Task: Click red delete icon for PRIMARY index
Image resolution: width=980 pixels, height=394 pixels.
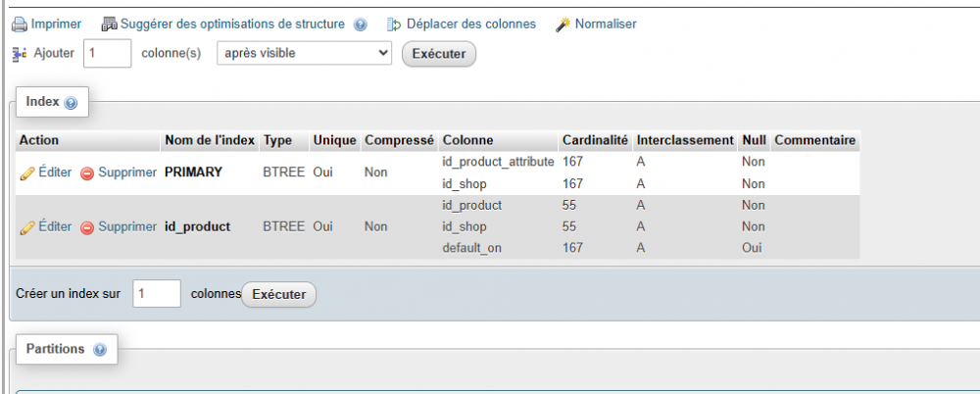Action: click(x=87, y=173)
